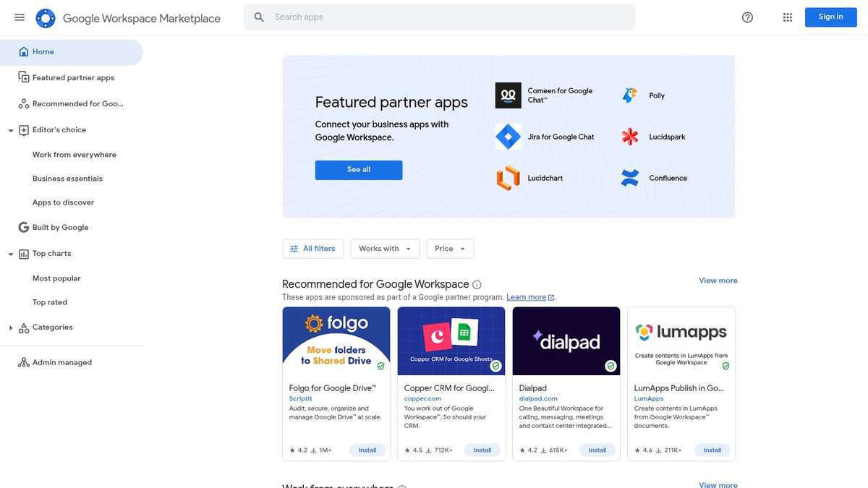Select the Lucidspark app icon
The height and width of the screenshot is (488, 868).
pos(629,136)
